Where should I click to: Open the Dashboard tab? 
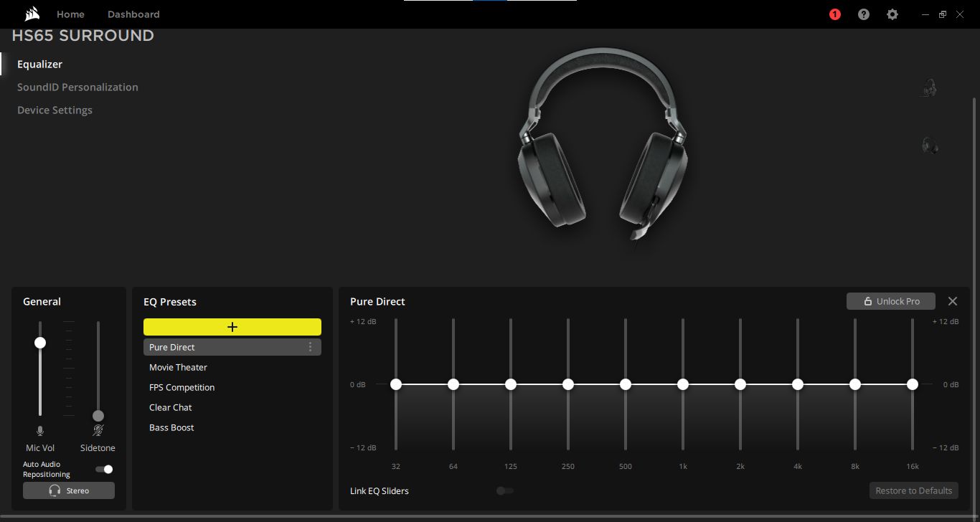click(133, 14)
